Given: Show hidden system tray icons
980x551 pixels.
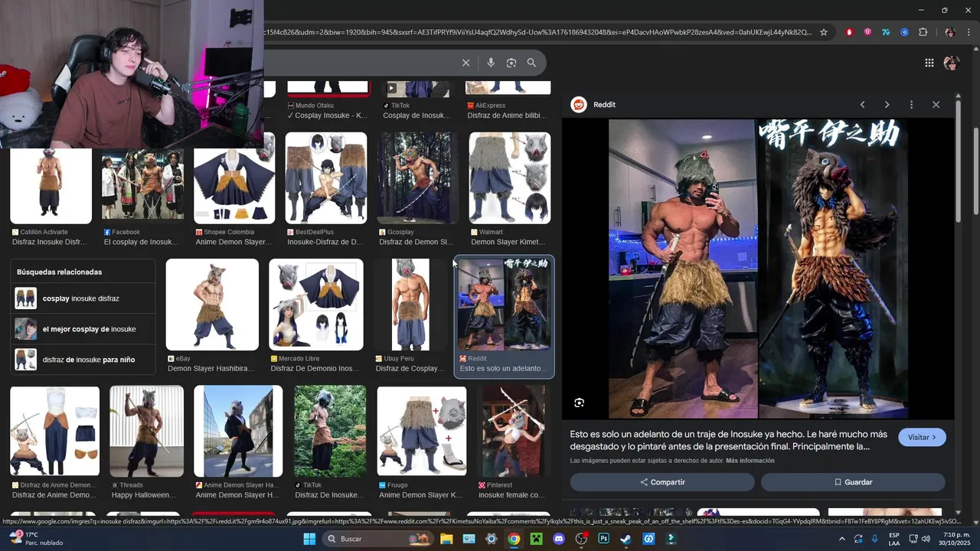Looking at the screenshot, I should coord(841,539).
